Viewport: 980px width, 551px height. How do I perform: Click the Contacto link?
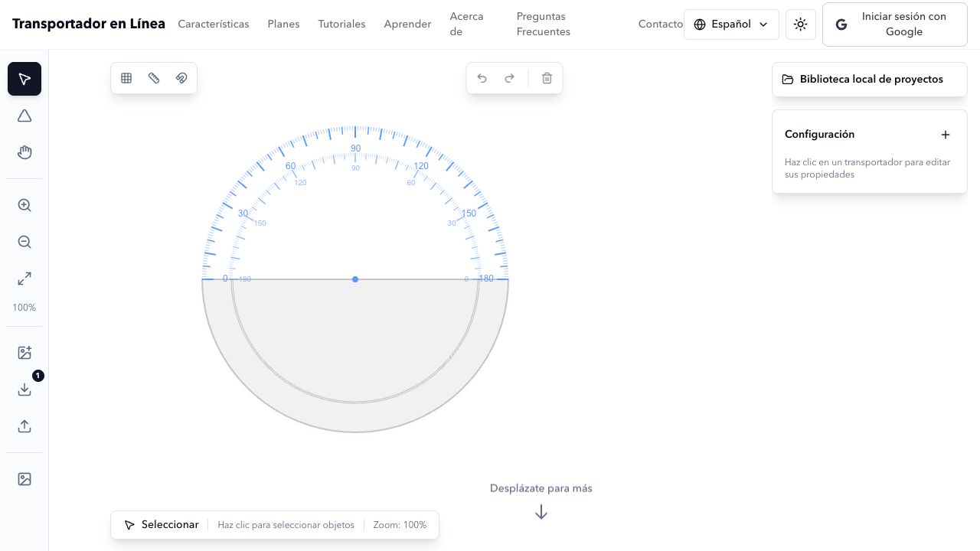(x=660, y=24)
